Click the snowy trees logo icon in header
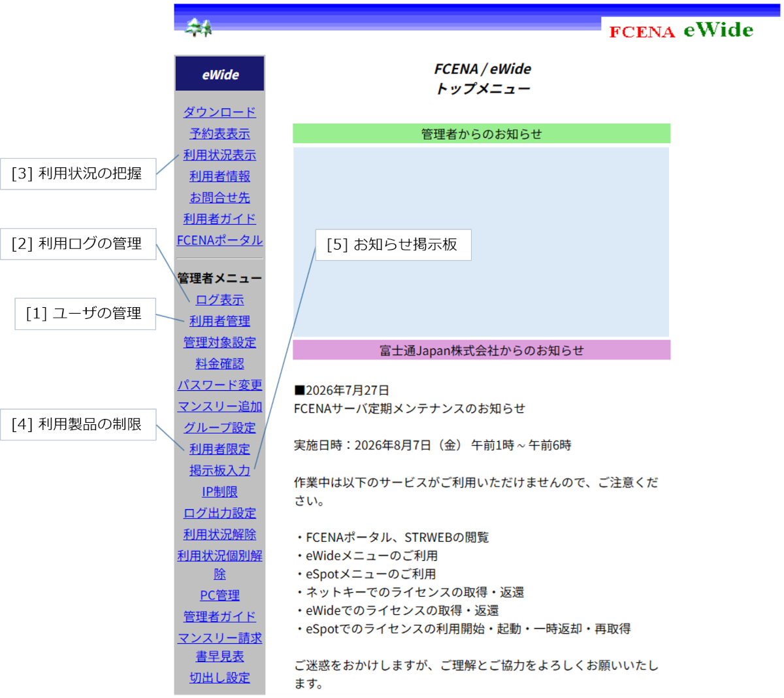This screenshot has height=698, width=784. (199, 27)
